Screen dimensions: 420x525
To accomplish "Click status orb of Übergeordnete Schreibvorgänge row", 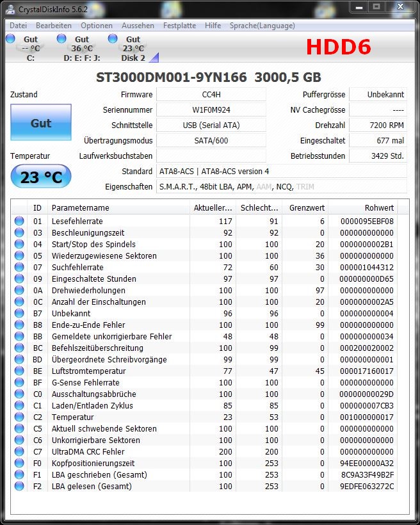I will (19, 359).
